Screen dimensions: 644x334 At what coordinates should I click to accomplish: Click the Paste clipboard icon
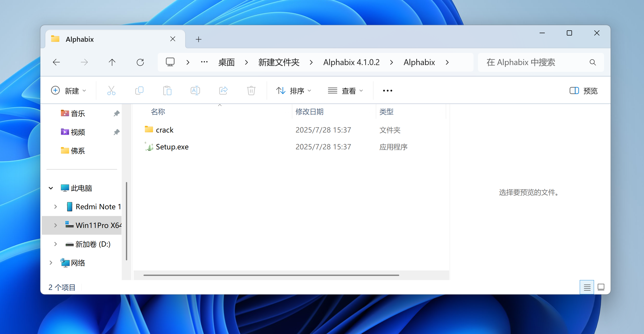(167, 91)
